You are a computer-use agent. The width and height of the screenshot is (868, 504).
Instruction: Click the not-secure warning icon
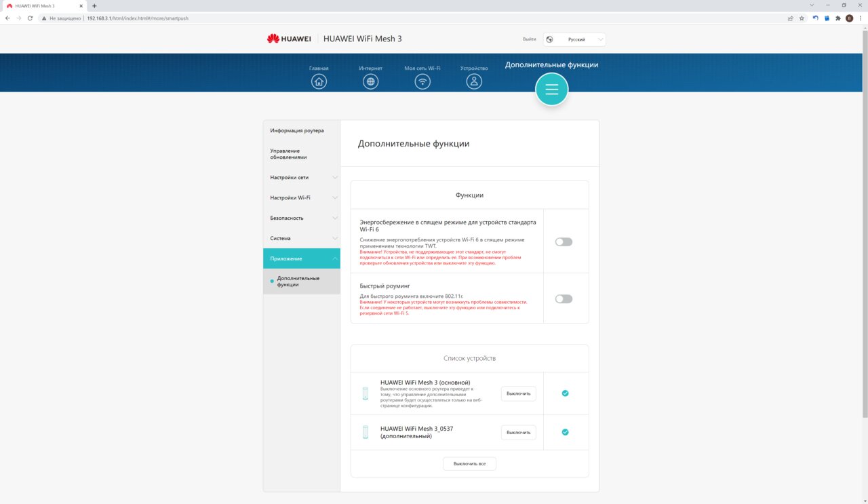(45, 18)
